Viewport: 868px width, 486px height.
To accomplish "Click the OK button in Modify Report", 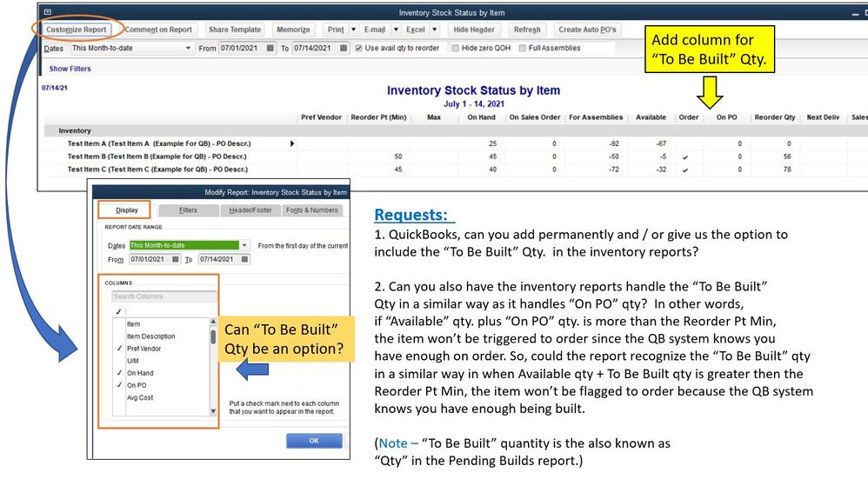I will click(x=314, y=441).
